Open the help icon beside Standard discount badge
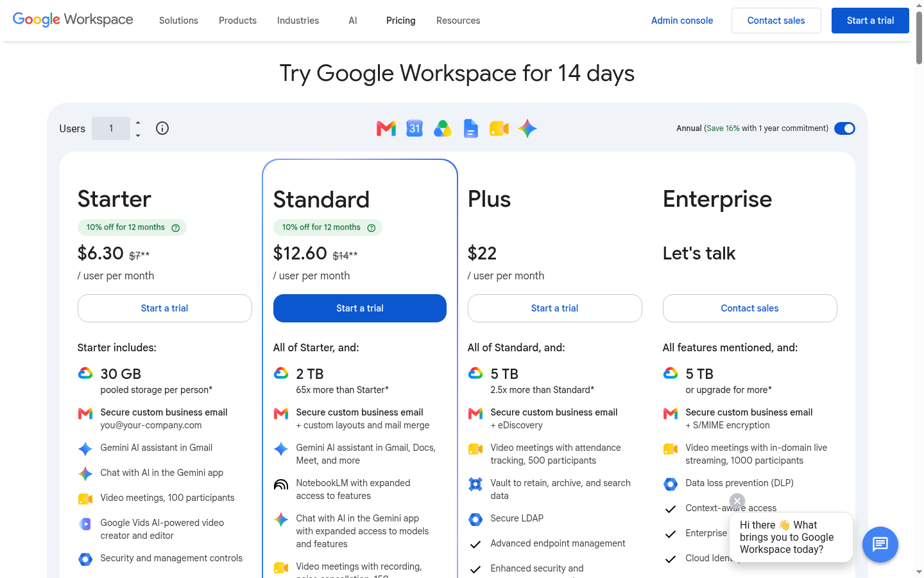Screen dimensions: 924x578 click(372, 227)
